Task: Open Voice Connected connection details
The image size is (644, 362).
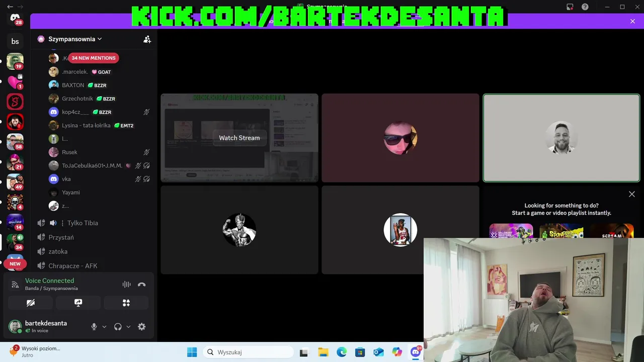Action: pyautogui.click(x=49, y=281)
